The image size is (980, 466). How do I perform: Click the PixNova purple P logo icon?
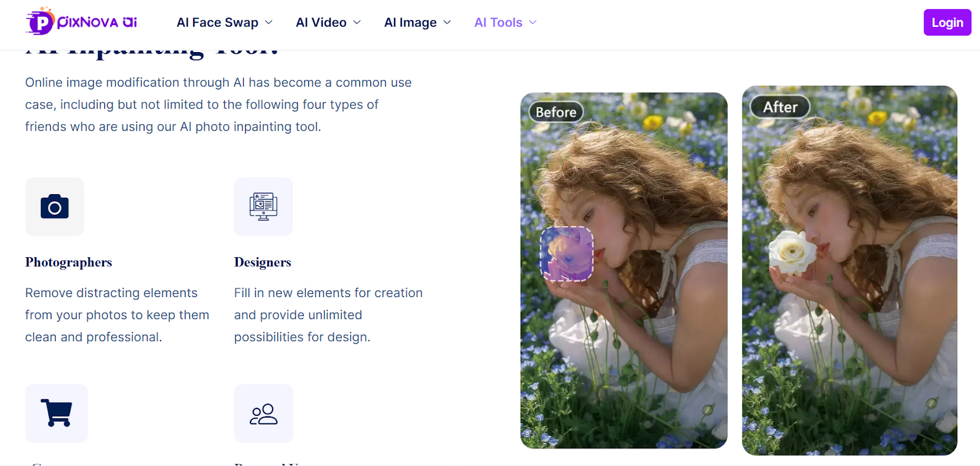[40, 22]
